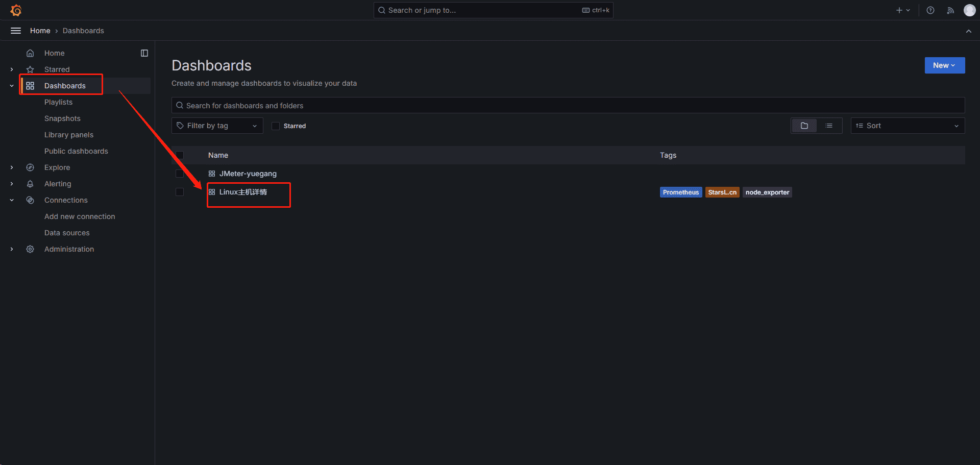Collapse the breadcrumb bar with the caret icon
The image size is (980, 465).
[x=969, y=31]
